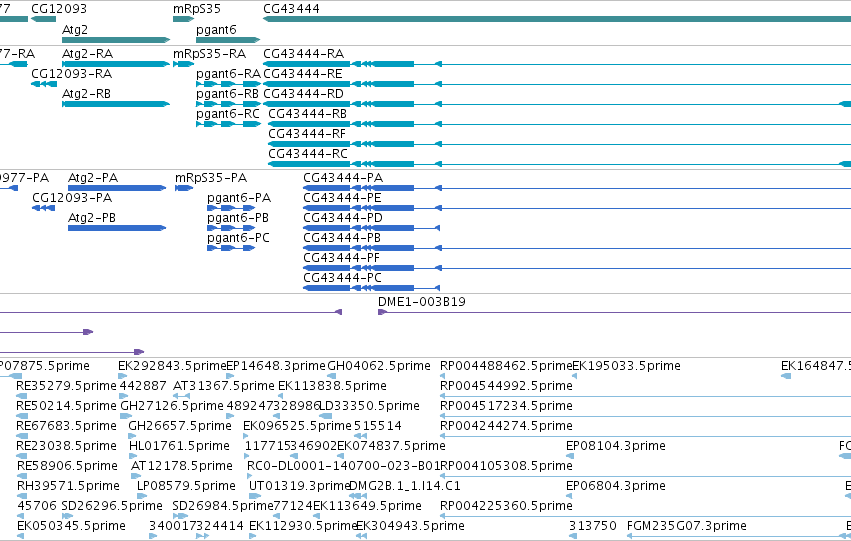Image resolution: width=851 pixels, height=541 pixels.
Task: Select the CG43444-PD protein label
Action: tap(343, 218)
